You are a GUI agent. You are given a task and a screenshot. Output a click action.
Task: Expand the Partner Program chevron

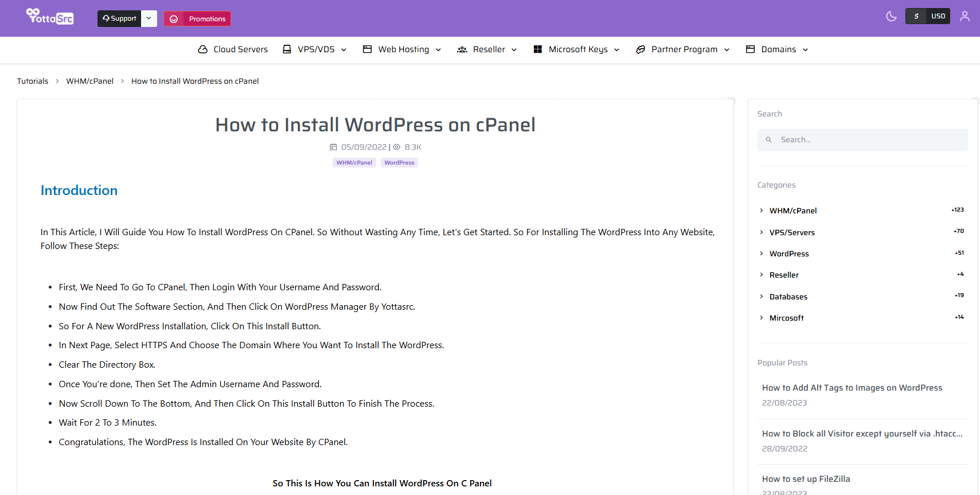coord(727,50)
